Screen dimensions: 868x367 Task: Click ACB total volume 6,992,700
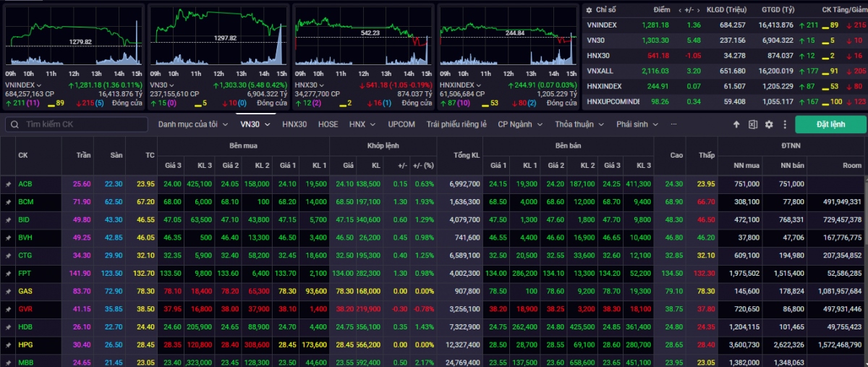(x=464, y=185)
